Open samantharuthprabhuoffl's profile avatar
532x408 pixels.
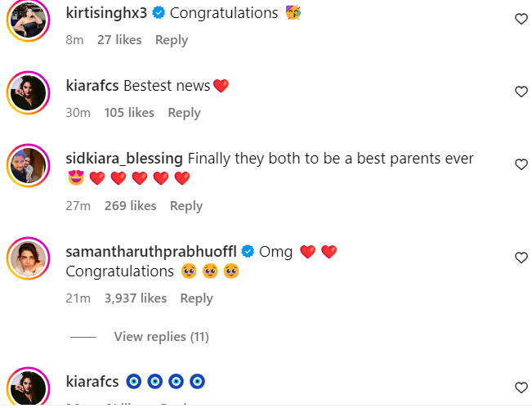coord(25,258)
